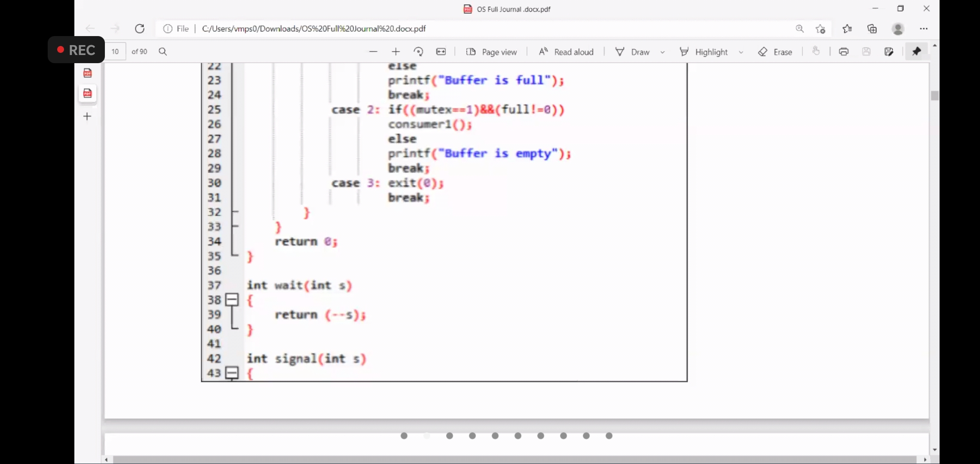Screen dimensions: 980x464
Task: Expand the Draw options dropdown arrow
Action: 663,52
